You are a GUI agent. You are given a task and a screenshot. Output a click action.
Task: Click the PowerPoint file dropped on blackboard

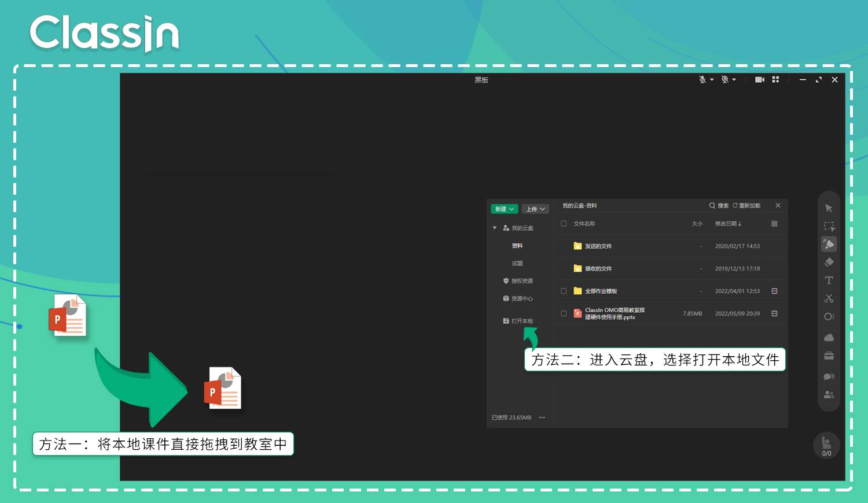coord(223,388)
